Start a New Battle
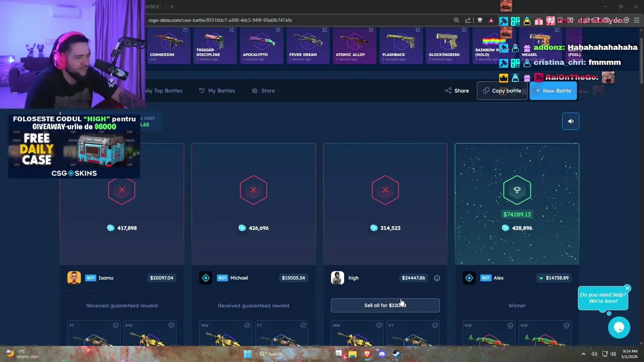Screen dimensions: 644x362 click(x=553, y=90)
